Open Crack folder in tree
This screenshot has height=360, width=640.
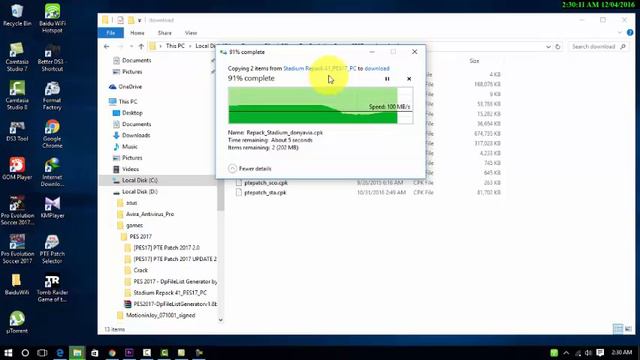pyautogui.click(x=136, y=270)
